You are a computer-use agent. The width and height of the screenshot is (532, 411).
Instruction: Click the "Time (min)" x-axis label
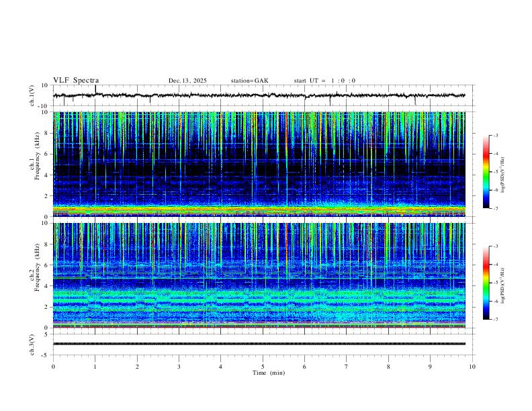click(x=269, y=373)
